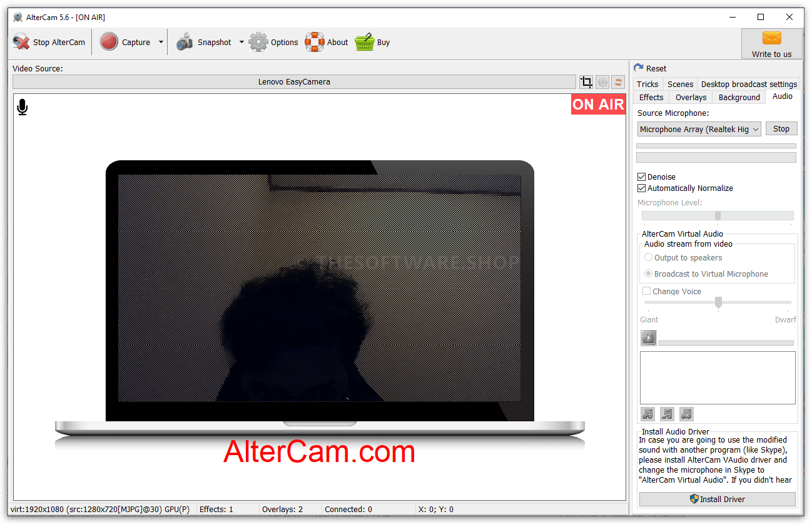Image resolution: width=812 pixels, height=524 pixels.
Task: Switch to the Background tab
Action: point(739,97)
